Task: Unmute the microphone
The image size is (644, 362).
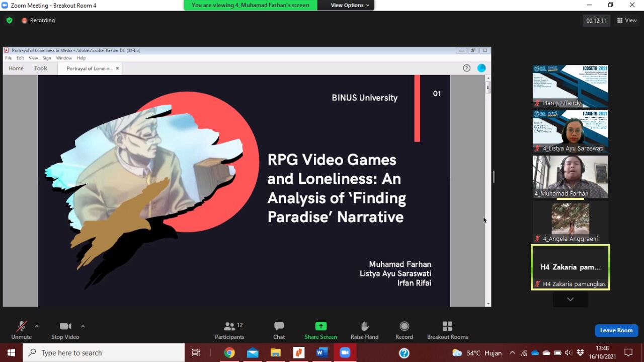Action: tap(21, 330)
